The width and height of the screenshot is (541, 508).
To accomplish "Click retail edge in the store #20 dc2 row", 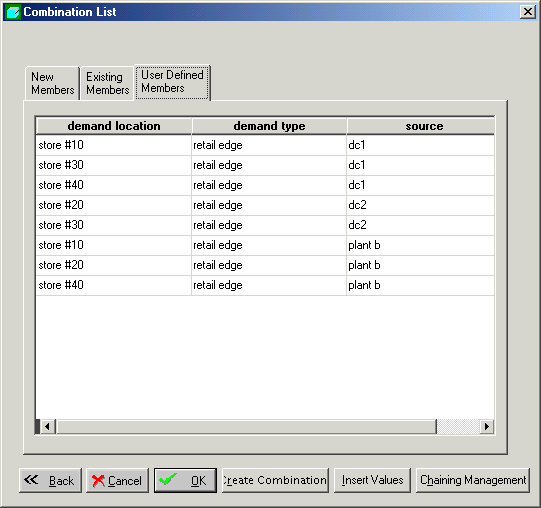I will click(269, 205).
